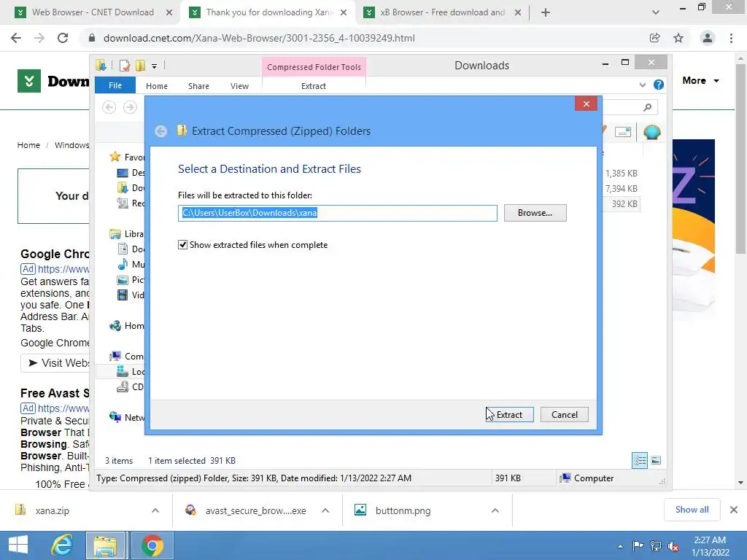This screenshot has height=560, width=747.
Task: Click new folder icon in quick access toolbar
Action: [x=140, y=66]
